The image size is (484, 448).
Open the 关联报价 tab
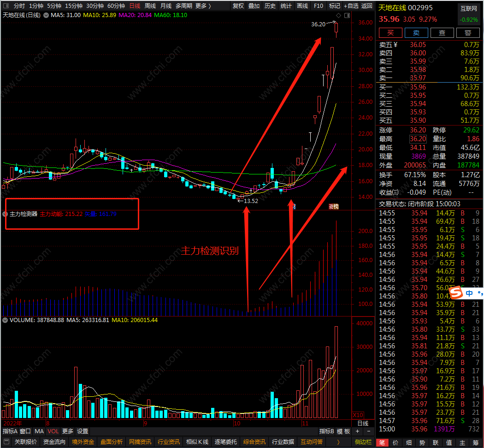26,442
